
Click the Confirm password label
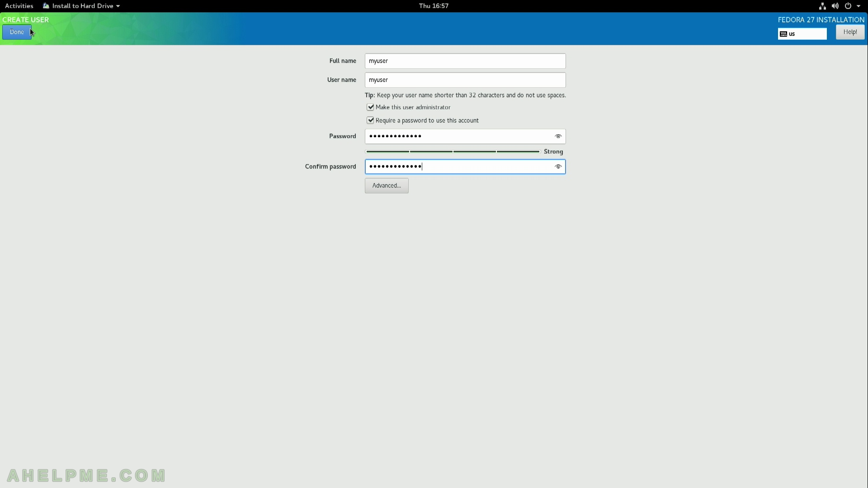coord(330,167)
